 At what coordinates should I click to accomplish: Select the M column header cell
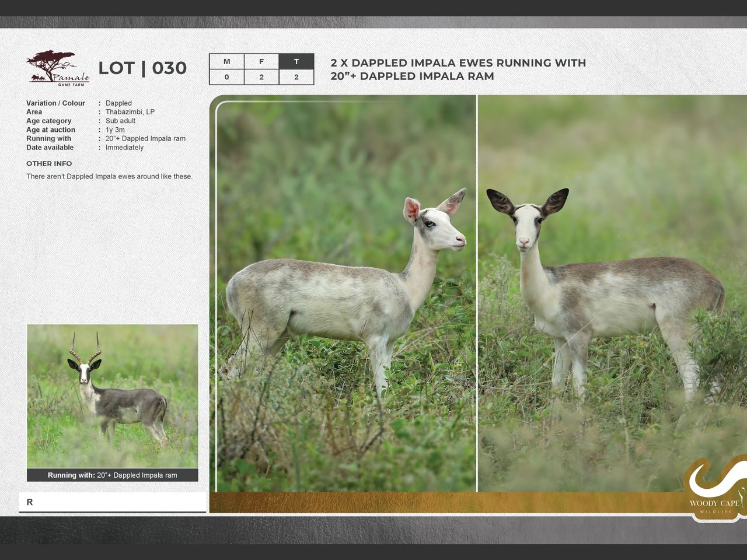tap(226, 62)
